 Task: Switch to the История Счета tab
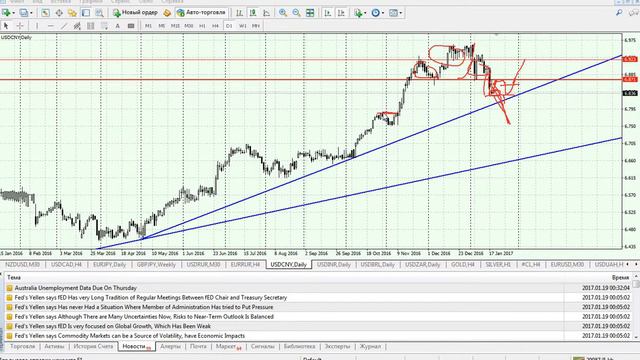tap(93, 347)
